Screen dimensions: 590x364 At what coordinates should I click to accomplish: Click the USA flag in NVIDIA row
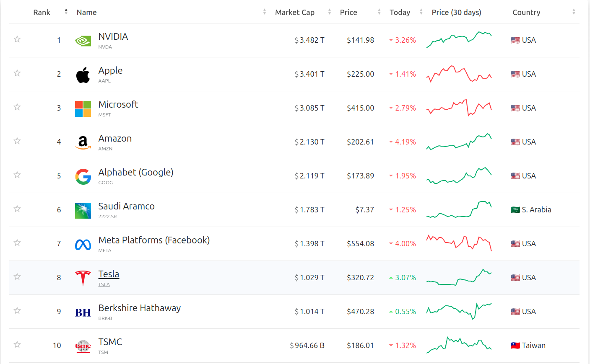coord(515,40)
